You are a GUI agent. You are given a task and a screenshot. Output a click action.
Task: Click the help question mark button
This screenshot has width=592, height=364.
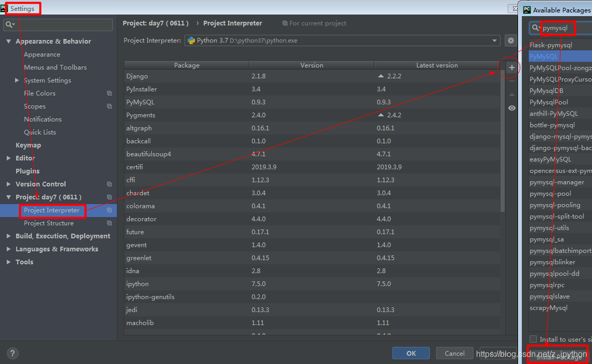coord(12,354)
